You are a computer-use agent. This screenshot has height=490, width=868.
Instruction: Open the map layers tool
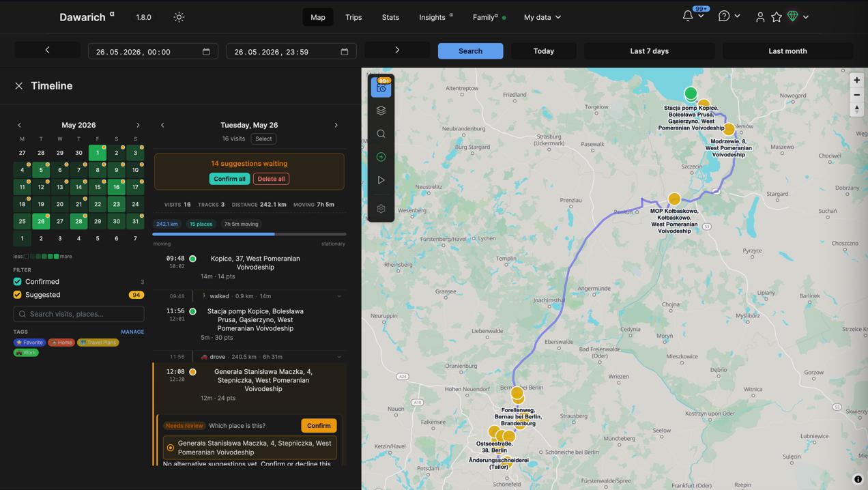(x=381, y=111)
